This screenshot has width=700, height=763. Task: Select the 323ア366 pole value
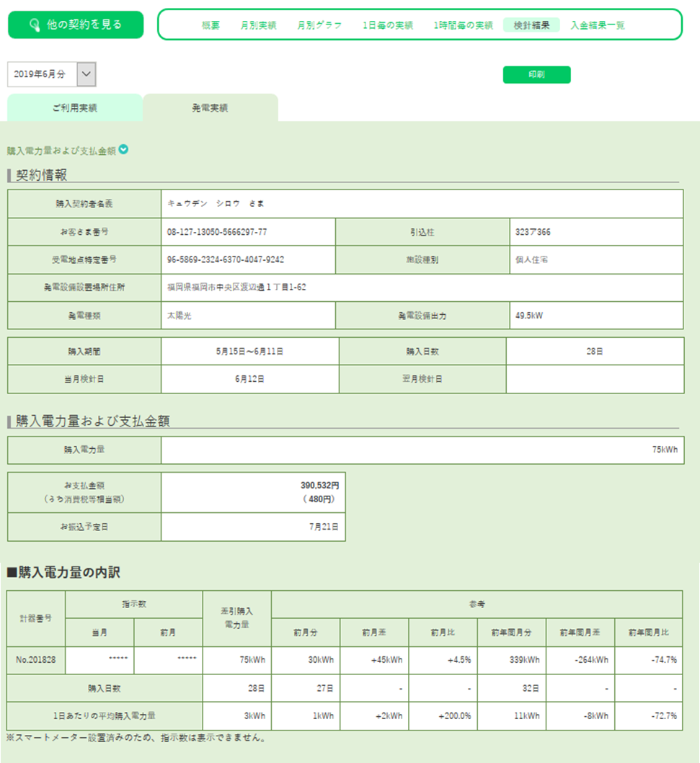tap(533, 232)
